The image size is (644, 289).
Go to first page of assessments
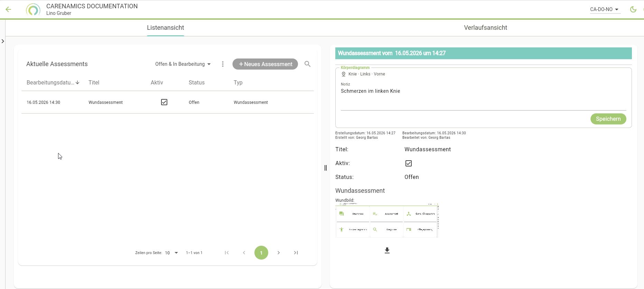click(227, 253)
